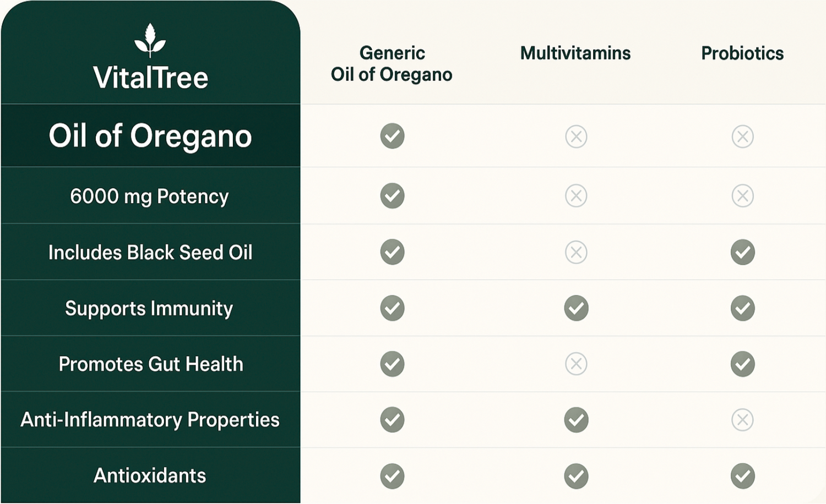This screenshot has width=826, height=504.
Task: Click the VitalTree leaf logo icon
Action: [x=150, y=40]
